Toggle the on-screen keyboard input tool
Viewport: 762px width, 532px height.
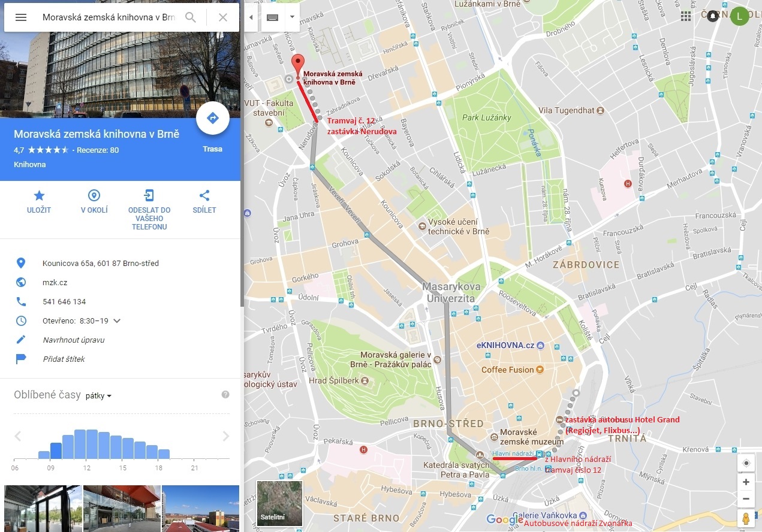click(x=272, y=17)
